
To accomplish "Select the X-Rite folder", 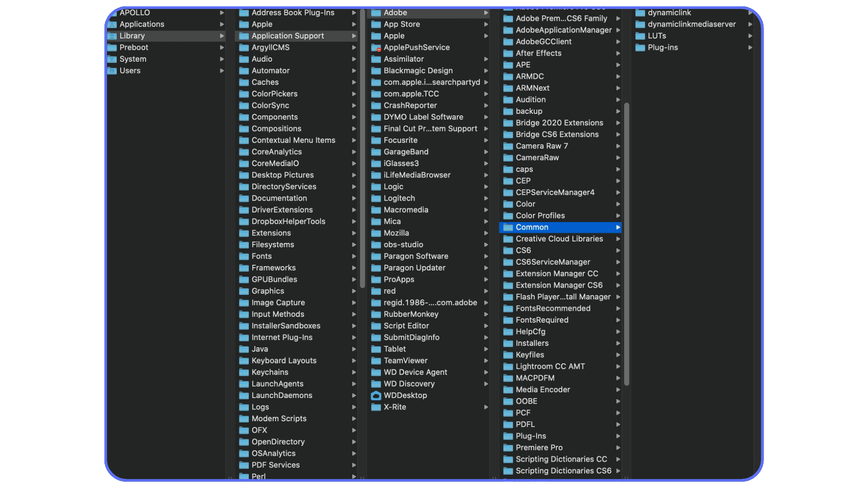I will coord(396,407).
